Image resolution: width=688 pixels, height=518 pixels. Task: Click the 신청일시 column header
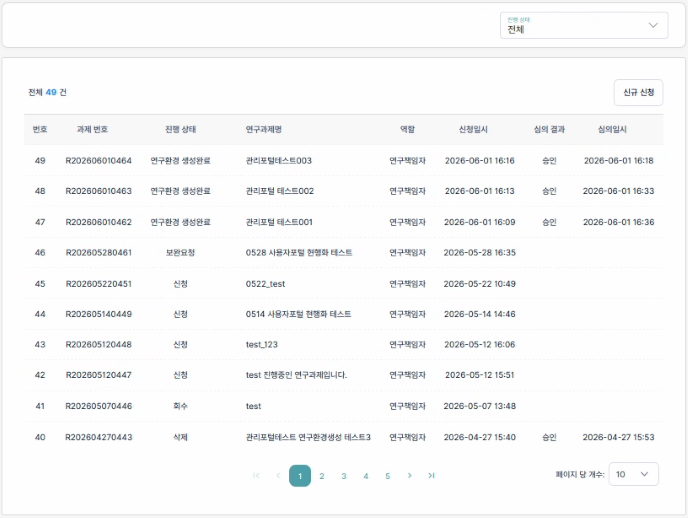473,129
